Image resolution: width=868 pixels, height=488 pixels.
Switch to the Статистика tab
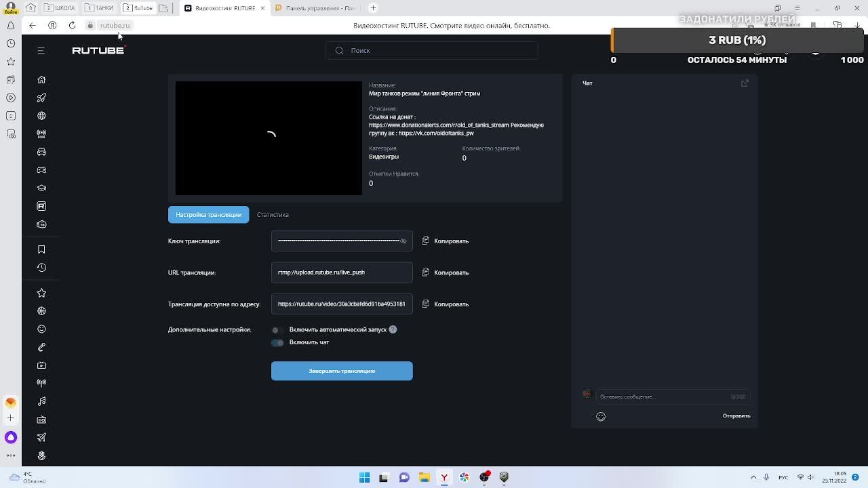click(x=273, y=214)
